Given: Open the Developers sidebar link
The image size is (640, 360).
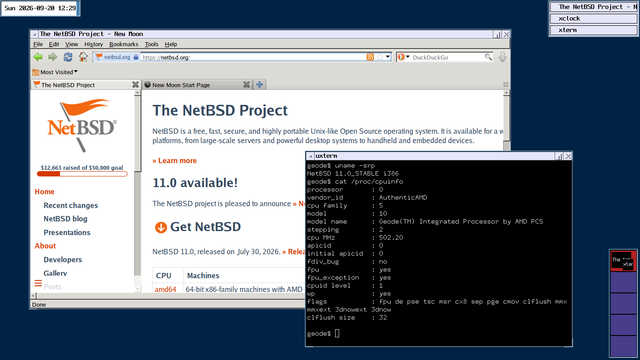Looking at the screenshot, I should 62,260.
